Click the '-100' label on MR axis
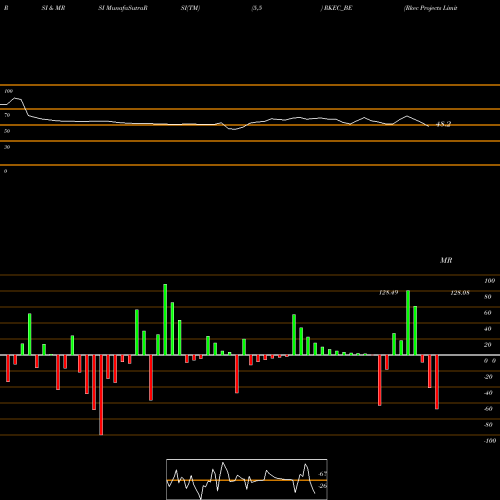The width and height of the screenshot is (500, 500). coord(490,441)
